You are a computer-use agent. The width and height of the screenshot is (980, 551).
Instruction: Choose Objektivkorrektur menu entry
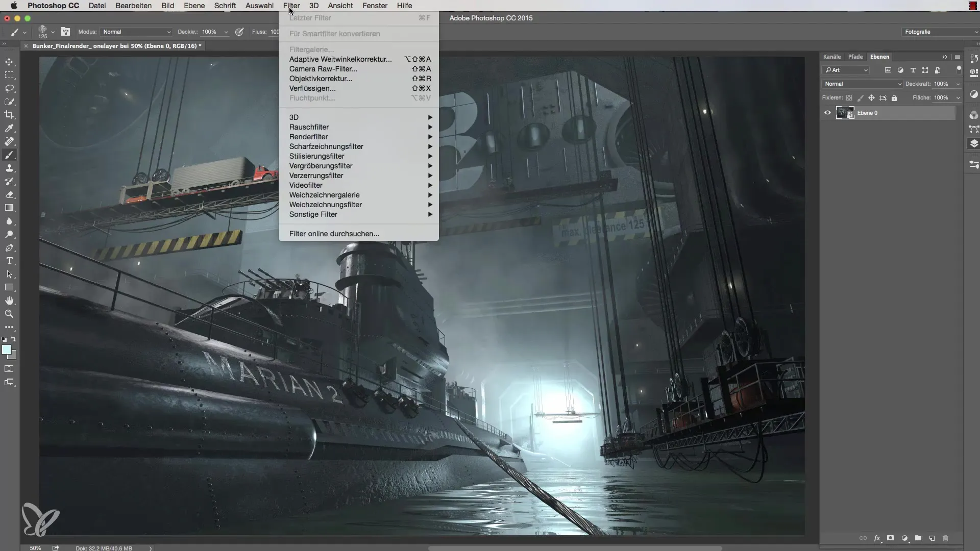pyautogui.click(x=359, y=79)
